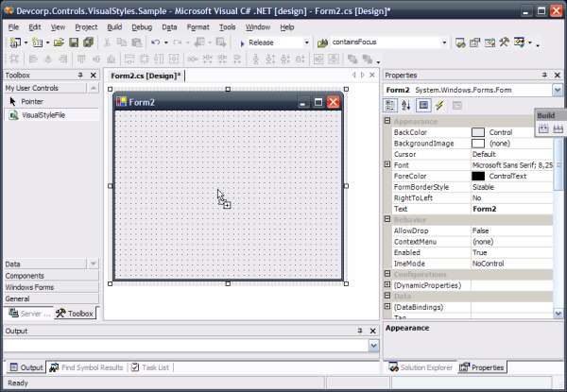Click the Navigate Forward icon
This screenshot has height=392, width=567.
pyautogui.click(x=220, y=43)
